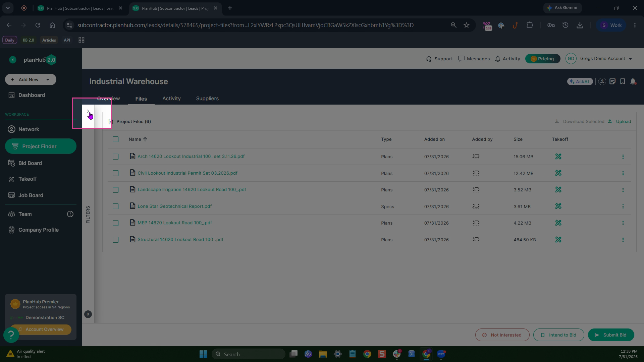Switch to the Overview tab
This screenshot has height=362, width=644.
[x=108, y=99]
